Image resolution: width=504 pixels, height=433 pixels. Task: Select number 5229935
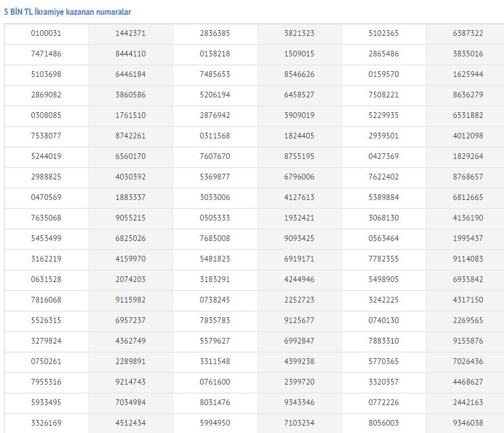click(384, 115)
